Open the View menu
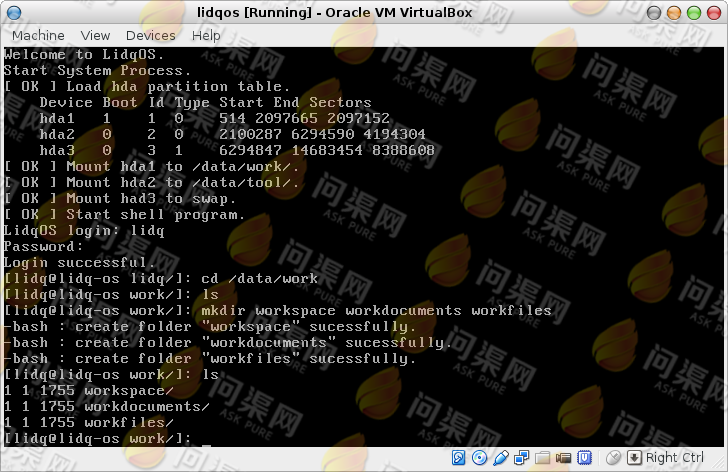 click(95, 36)
